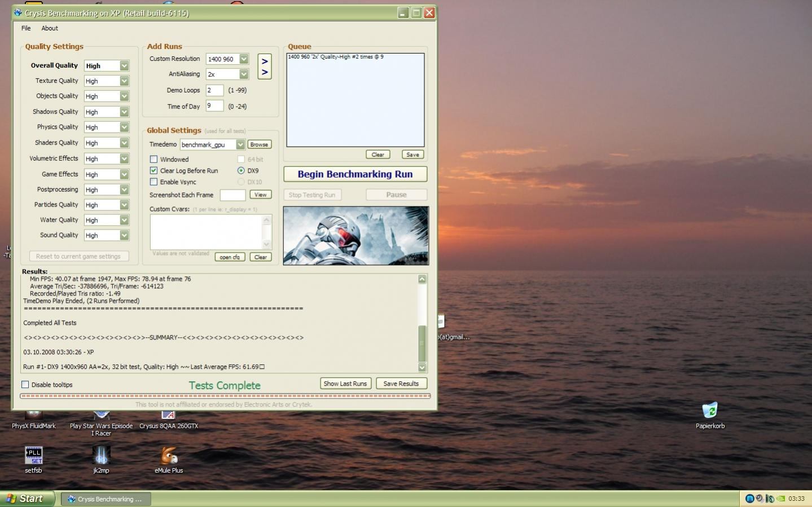The image size is (812, 507).
Task: Expand the Shadows Quality dropdown
Action: coord(124,112)
